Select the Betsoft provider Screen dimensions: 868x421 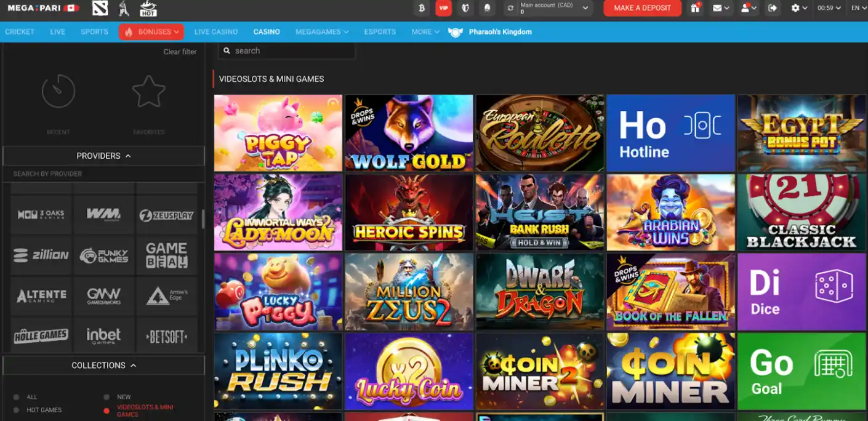point(167,335)
